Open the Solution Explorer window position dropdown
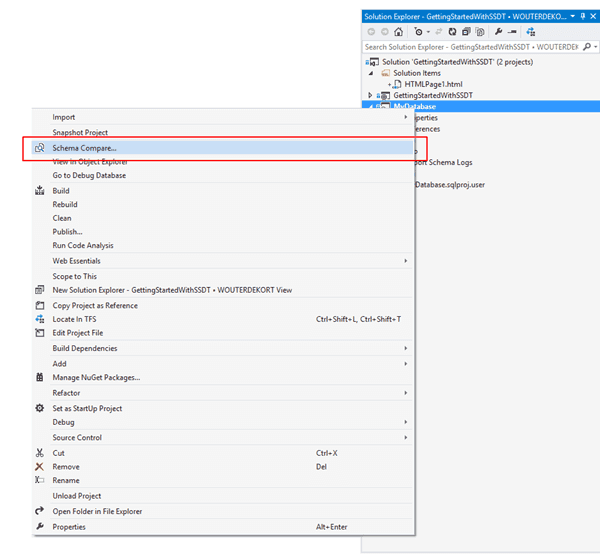Viewport: 600px width, 558px height. click(x=572, y=16)
